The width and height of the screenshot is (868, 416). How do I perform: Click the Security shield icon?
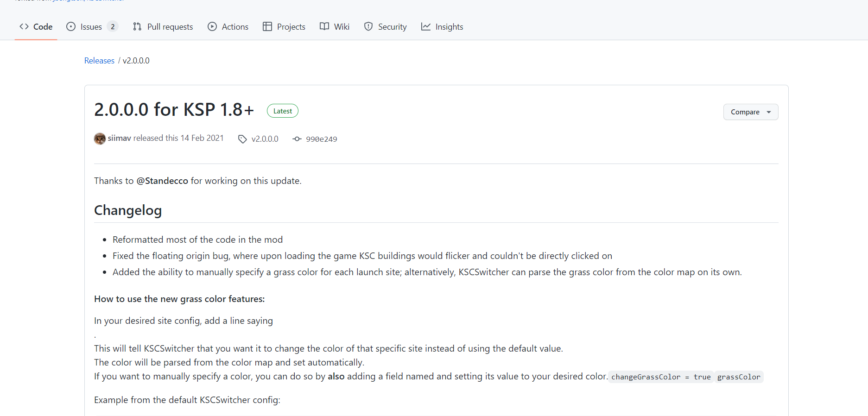click(368, 27)
